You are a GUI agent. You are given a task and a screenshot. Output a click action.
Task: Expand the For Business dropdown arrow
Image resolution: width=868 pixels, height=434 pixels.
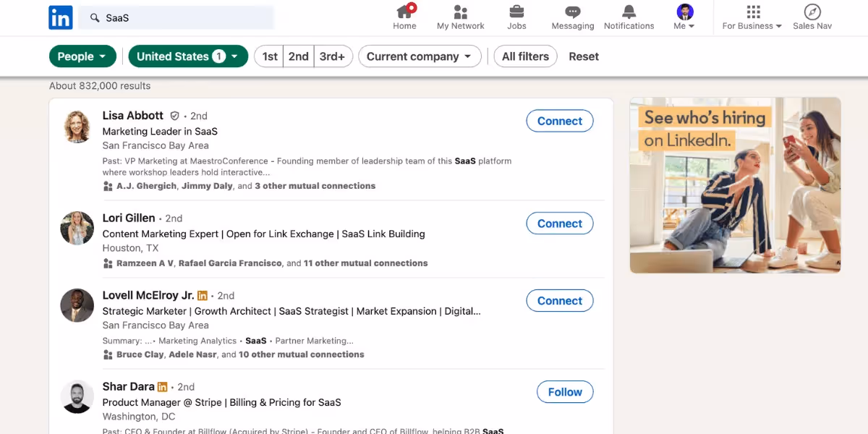[779, 26]
